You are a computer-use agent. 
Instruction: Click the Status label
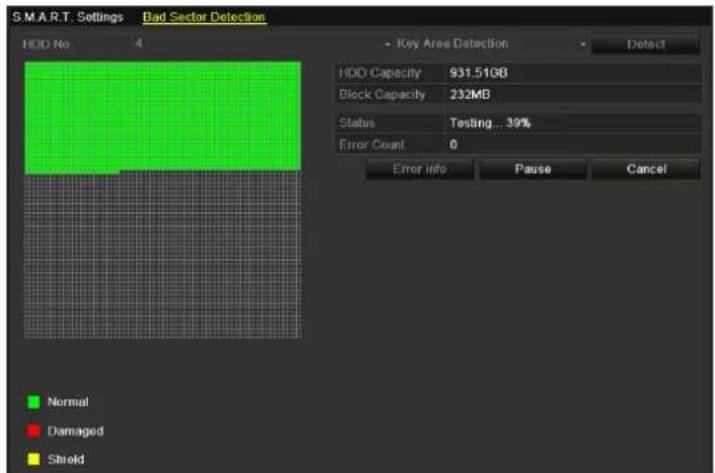click(x=357, y=123)
